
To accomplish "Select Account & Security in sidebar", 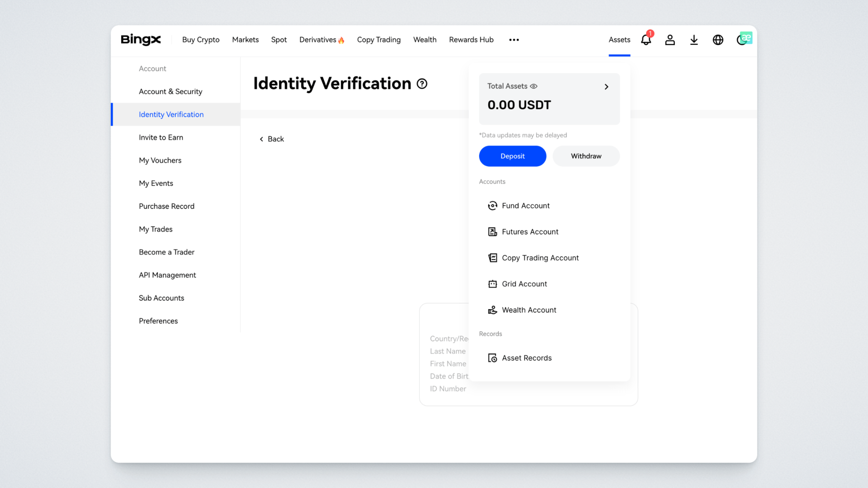I will (170, 92).
